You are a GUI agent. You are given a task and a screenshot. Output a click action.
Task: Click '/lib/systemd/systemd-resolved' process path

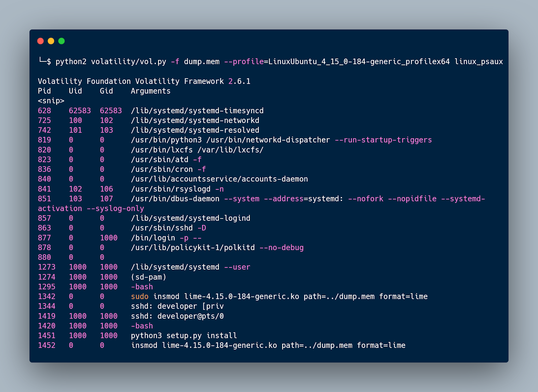(195, 130)
